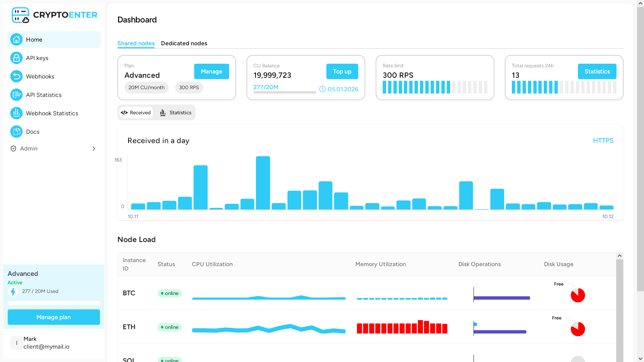Click the Webhooks arrow icon

pyautogui.click(x=16, y=76)
